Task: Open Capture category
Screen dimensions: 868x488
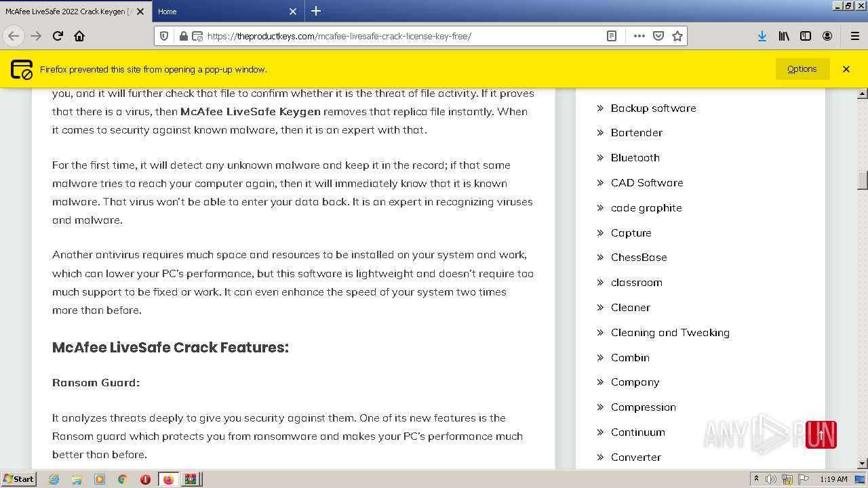Action: pos(631,232)
